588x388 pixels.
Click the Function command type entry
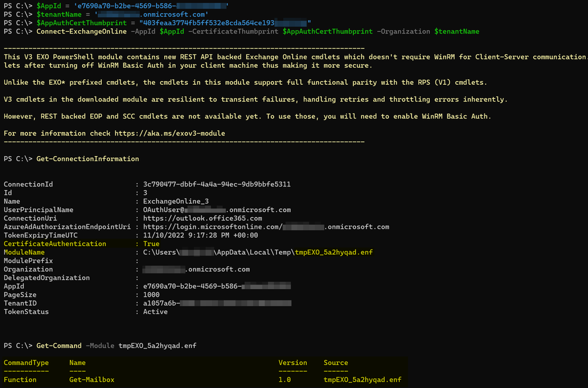[20, 379]
